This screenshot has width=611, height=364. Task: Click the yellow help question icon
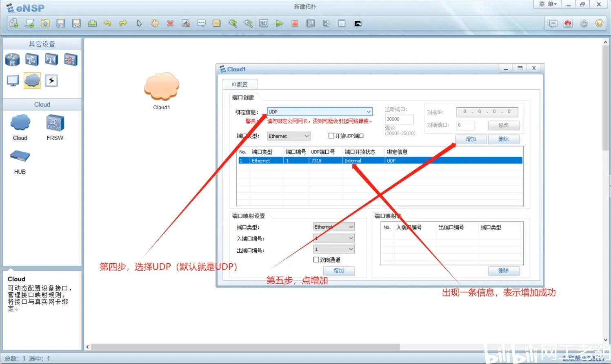click(x=599, y=23)
